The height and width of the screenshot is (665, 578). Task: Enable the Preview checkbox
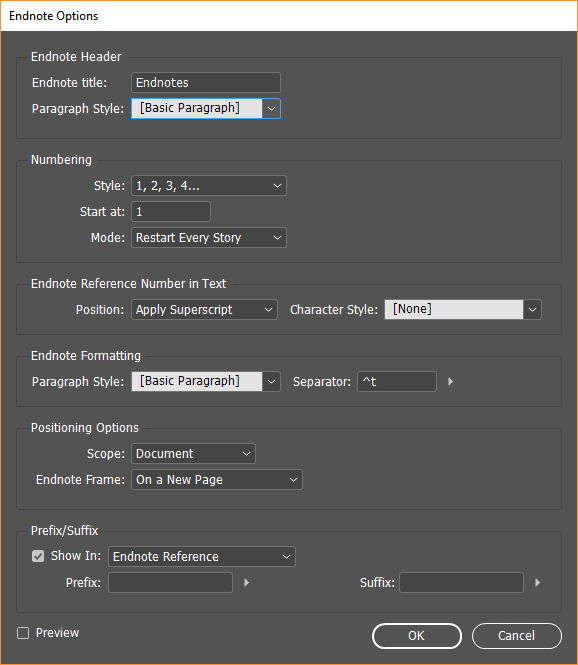pyautogui.click(x=23, y=633)
